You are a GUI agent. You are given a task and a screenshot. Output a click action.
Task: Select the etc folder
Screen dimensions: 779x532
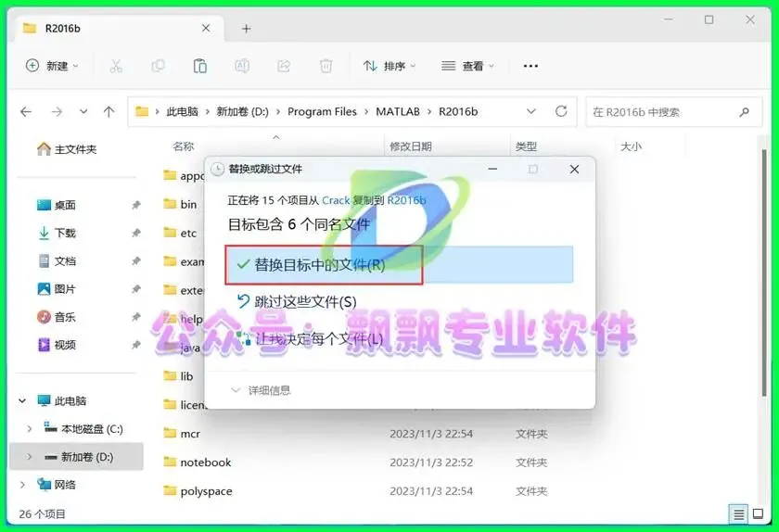180,233
